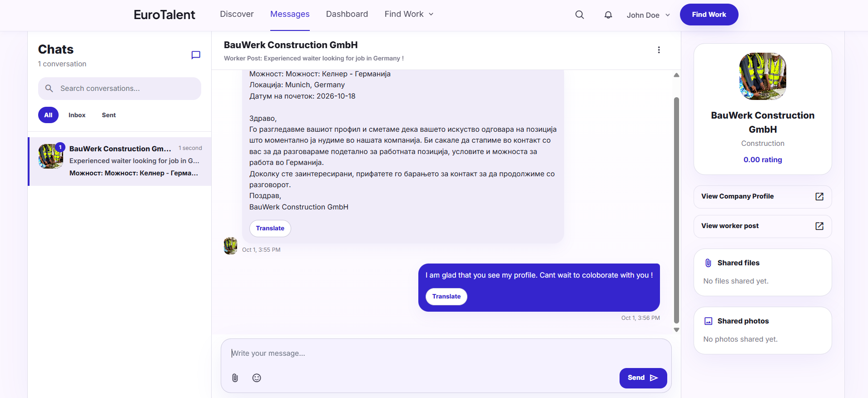Click the magnifier icon in Search conversations
The width and height of the screenshot is (868, 398).
pos(49,89)
